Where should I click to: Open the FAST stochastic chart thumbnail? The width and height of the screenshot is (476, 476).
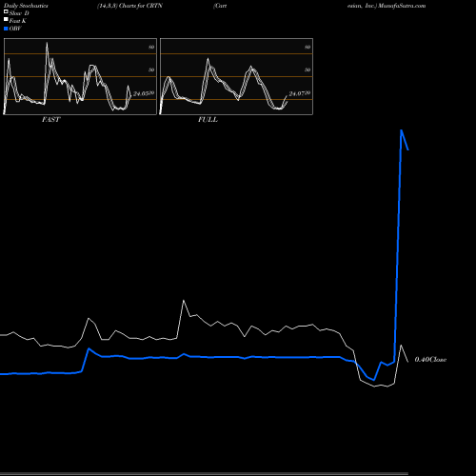pos(80,76)
